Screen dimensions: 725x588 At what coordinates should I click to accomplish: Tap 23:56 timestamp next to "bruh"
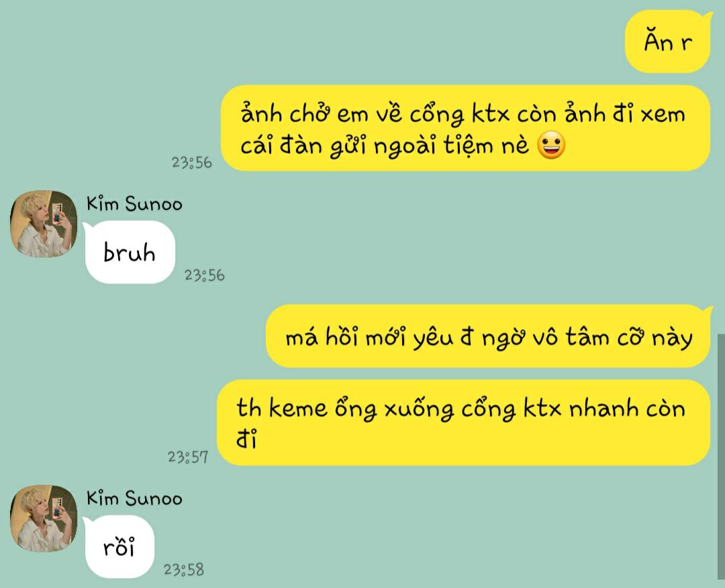(204, 275)
